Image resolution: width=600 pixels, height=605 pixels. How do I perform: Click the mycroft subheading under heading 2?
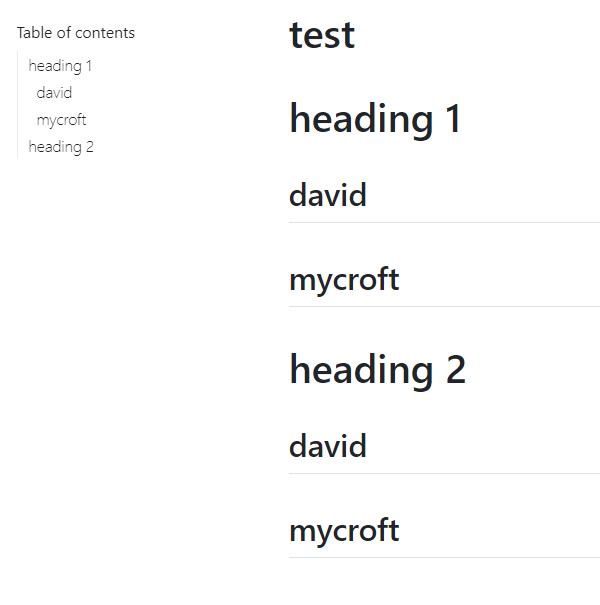[x=344, y=531]
